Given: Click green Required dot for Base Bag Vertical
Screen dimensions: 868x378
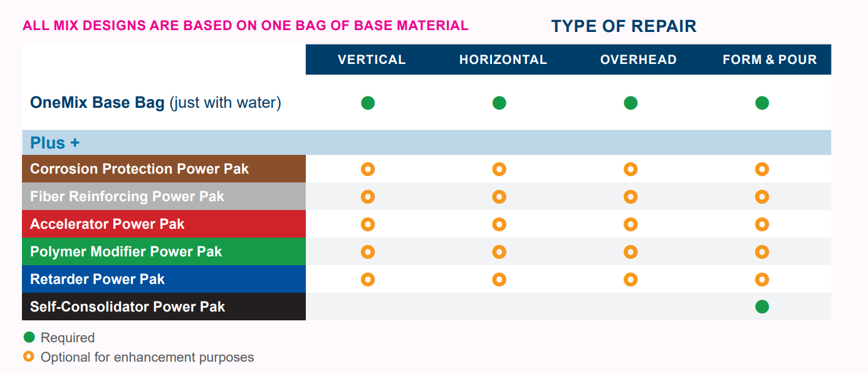Looking at the screenshot, I should pos(368,103).
